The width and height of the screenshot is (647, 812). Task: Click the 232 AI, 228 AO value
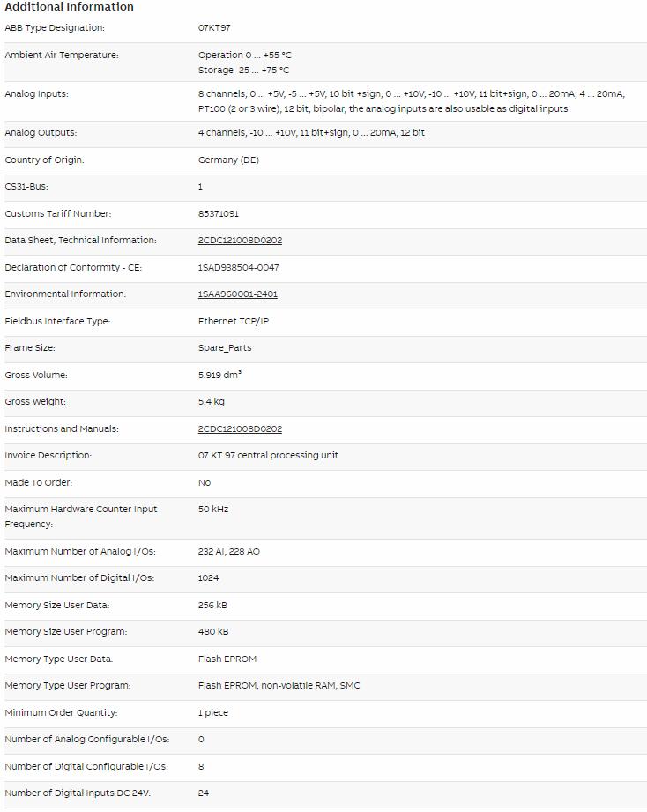[x=229, y=552]
